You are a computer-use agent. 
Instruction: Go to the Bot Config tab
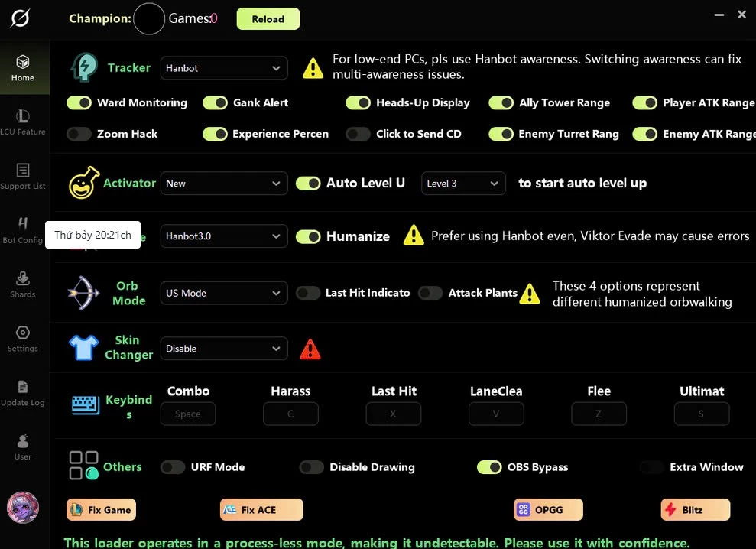pyautogui.click(x=23, y=229)
